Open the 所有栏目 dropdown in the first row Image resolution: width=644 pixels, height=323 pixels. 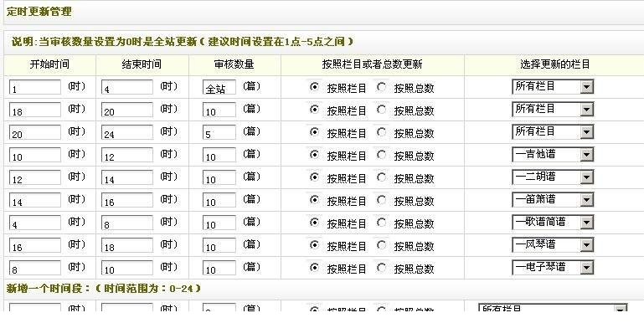(x=553, y=86)
